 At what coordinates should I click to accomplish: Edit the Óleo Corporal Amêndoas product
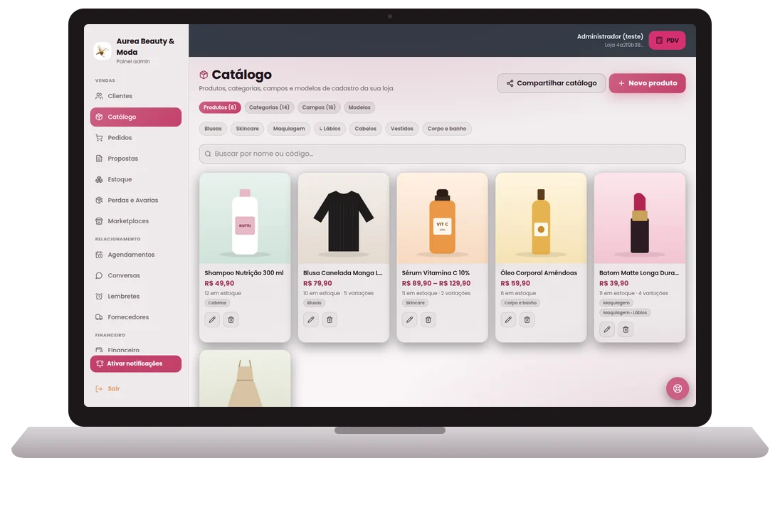coord(508,319)
